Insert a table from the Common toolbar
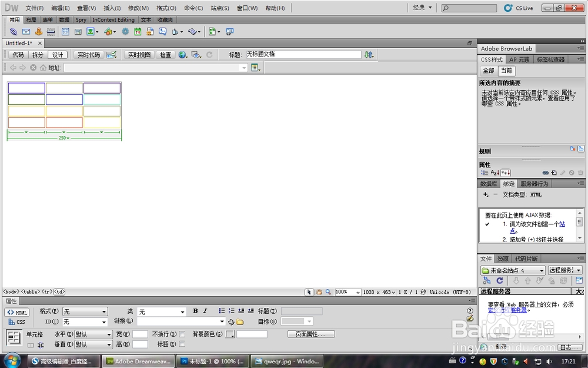The height and width of the screenshot is (368, 588). 65,32
